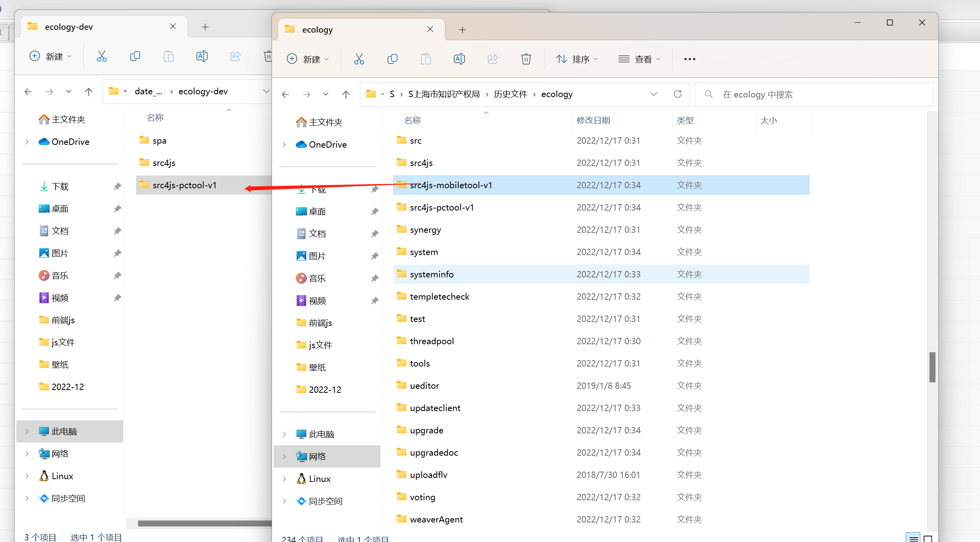Click Rename icon in ecology-dev window toolbar
Viewport: 980px width, 542px height.
coord(202,56)
